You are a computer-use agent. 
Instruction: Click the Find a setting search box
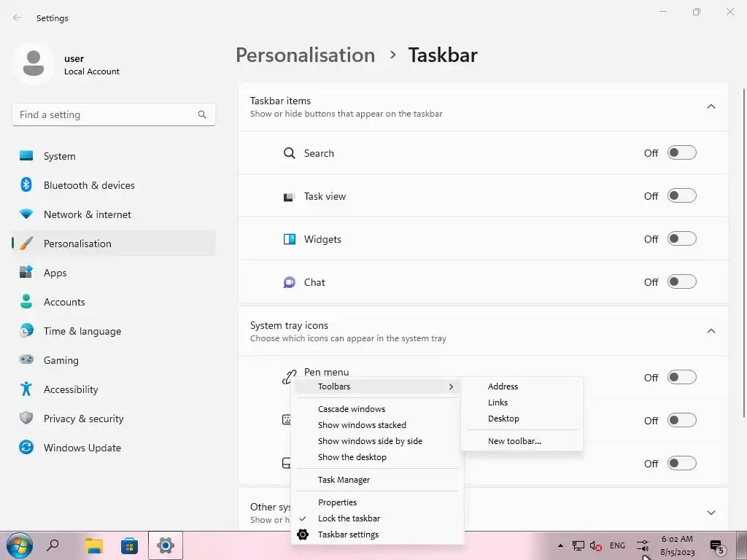tap(113, 114)
